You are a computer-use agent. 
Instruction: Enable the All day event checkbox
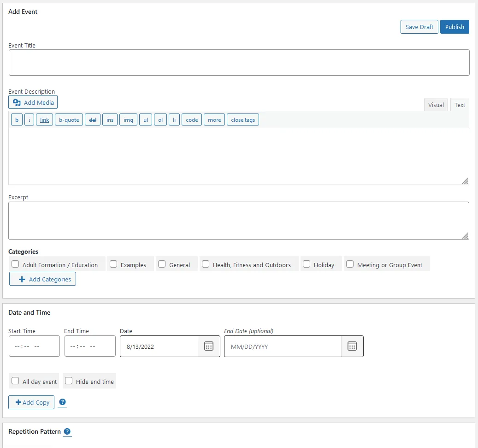15,381
